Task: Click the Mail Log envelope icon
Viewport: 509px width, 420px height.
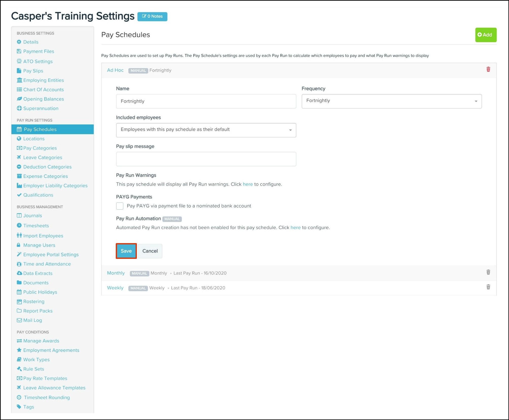Action: pos(19,320)
